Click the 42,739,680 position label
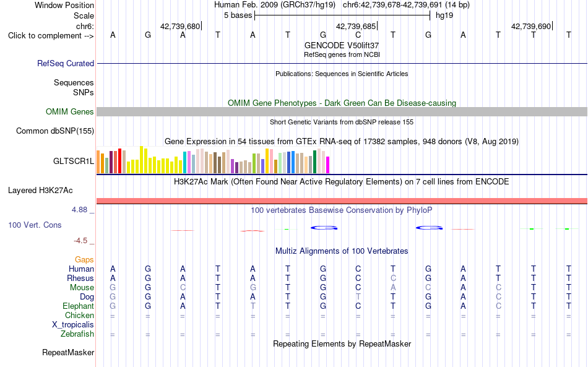The image size is (588, 367). tap(180, 26)
